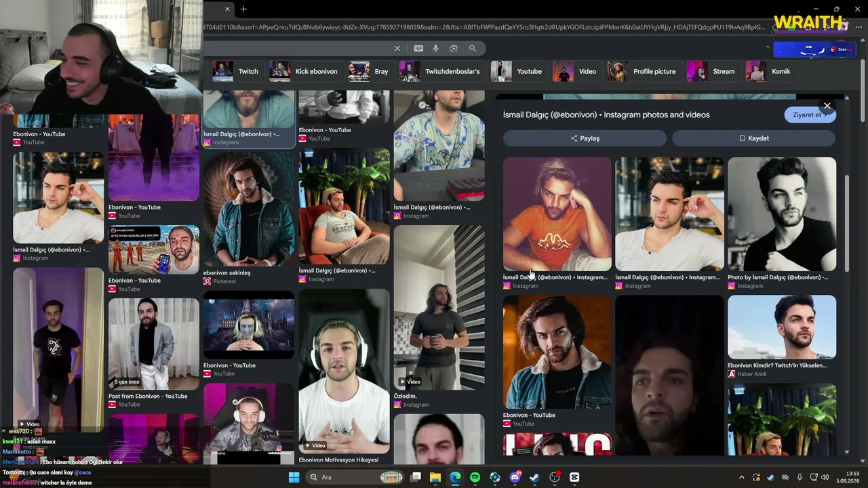Image resolution: width=868 pixels, height=488 pixels.
Task: Save the image with Kaydet button
Action: coord(753,138)
